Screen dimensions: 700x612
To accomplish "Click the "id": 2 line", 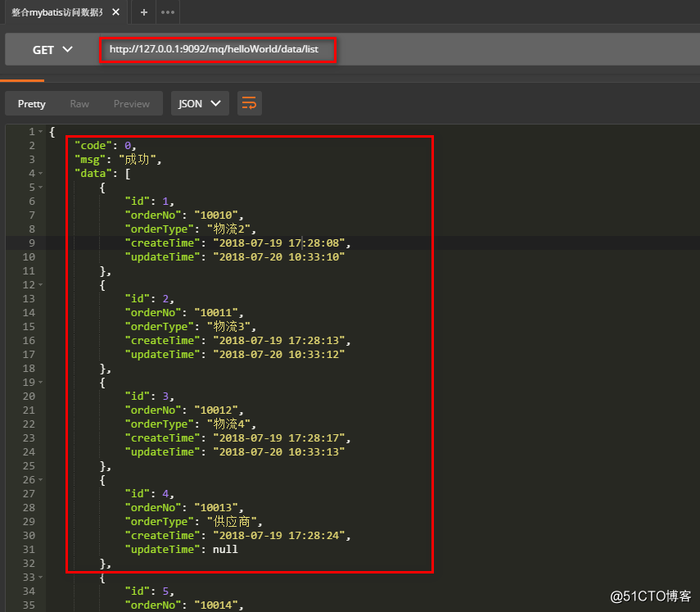I will (150, 298).
